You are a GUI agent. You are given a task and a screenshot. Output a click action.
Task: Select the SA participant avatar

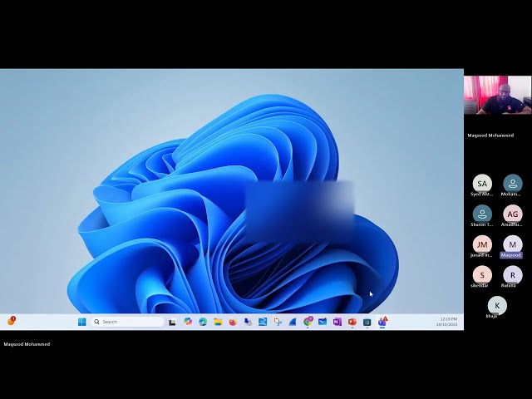tap(482, 184)
